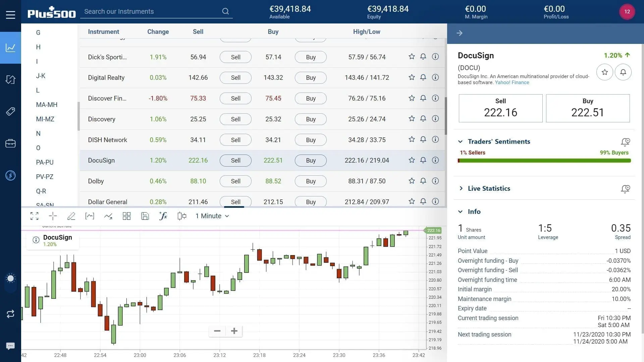Click the chart DocuSign info icon
The height and width of the screenshot is (362, 644).
[36, 240]
